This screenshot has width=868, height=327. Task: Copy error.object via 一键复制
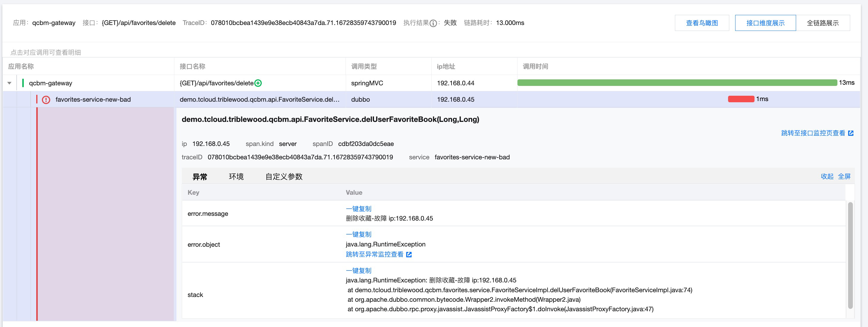[359, 234]
